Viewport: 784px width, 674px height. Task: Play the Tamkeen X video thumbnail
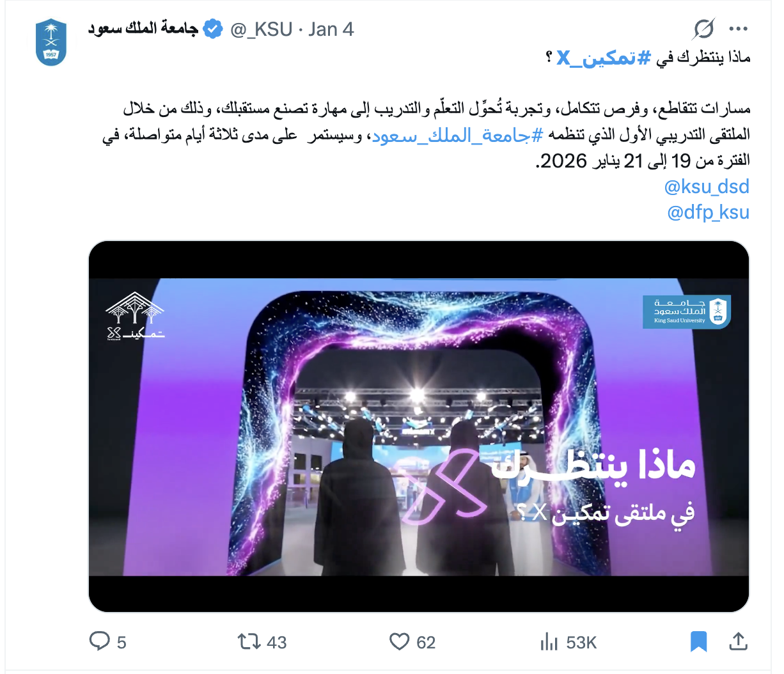[418, 427]
